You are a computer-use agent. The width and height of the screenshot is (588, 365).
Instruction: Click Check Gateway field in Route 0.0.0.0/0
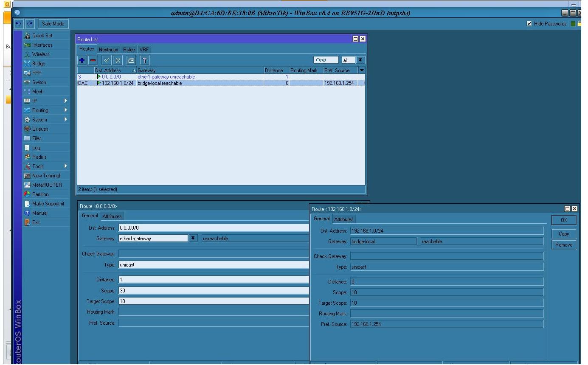pyautogui.click(x=214, y=254)
